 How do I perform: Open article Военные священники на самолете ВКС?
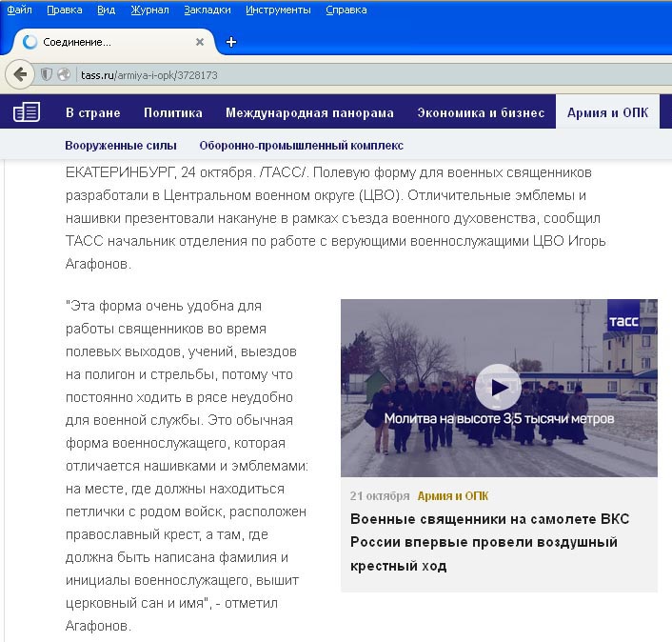coord(489,542)
